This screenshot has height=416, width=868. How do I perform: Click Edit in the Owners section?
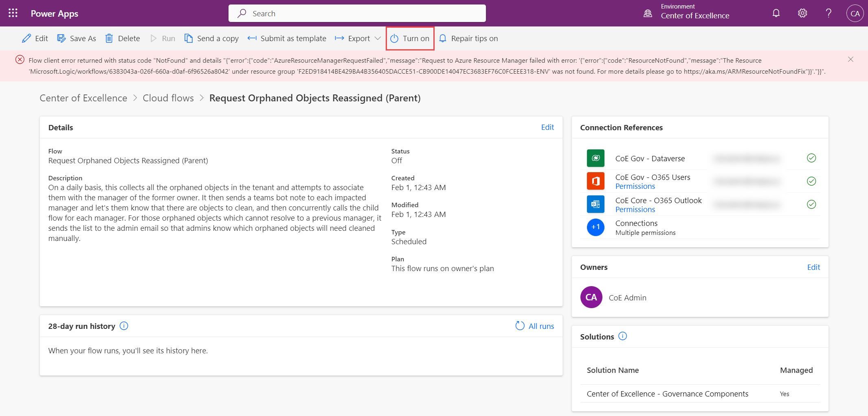tap(813, 267)
